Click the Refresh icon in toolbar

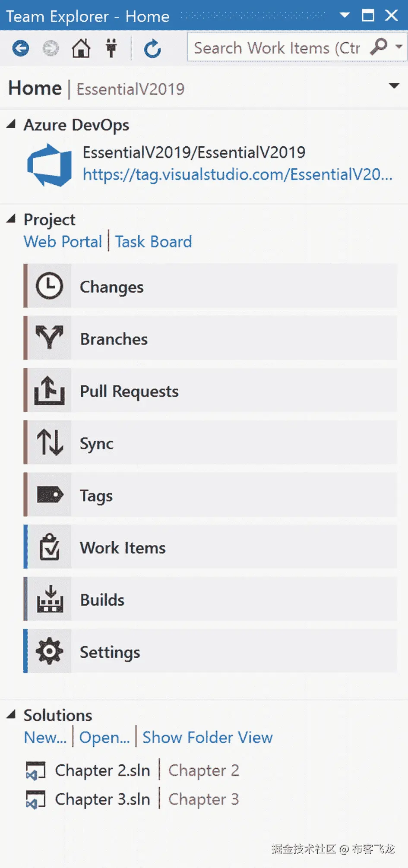tap(152, 48)
